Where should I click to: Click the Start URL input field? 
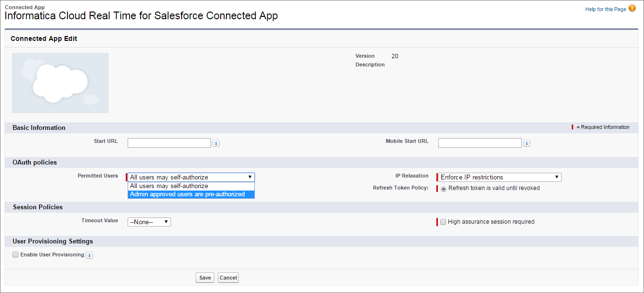pos(170,143)
